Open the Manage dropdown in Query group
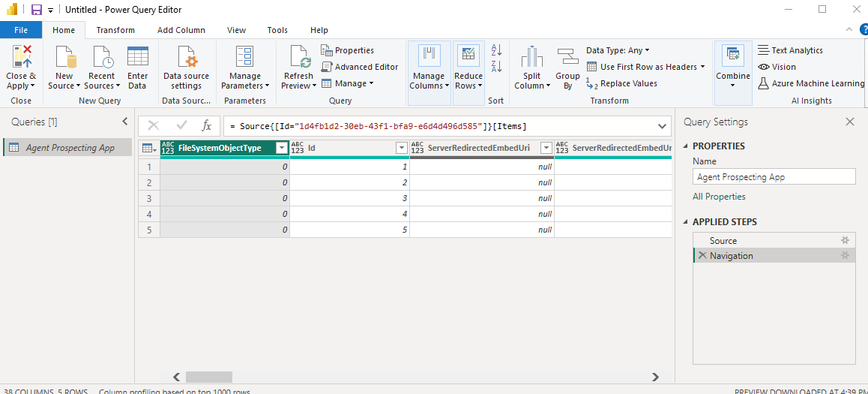Viewport: 868px width, 394px height. tap(347, 83)
